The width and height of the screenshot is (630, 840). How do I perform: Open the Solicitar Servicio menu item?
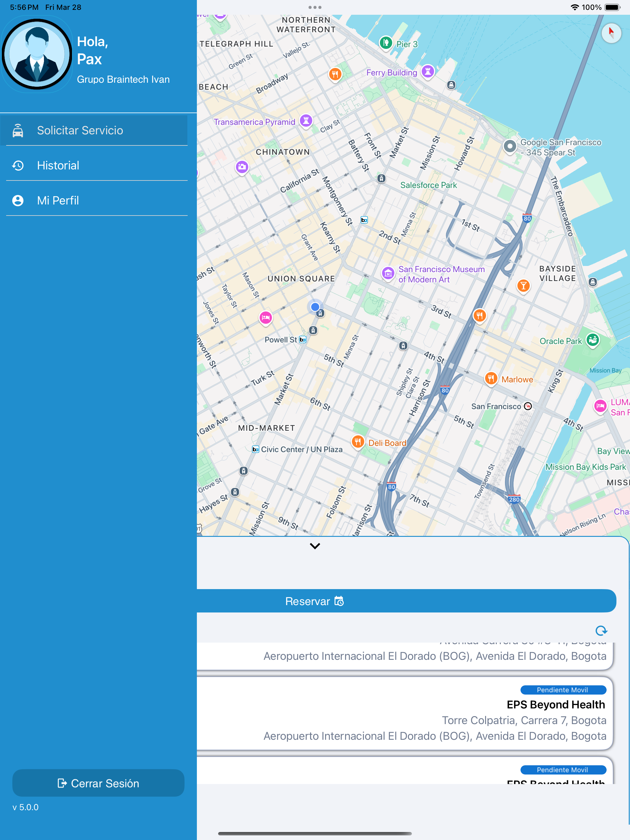click(94, 130)
